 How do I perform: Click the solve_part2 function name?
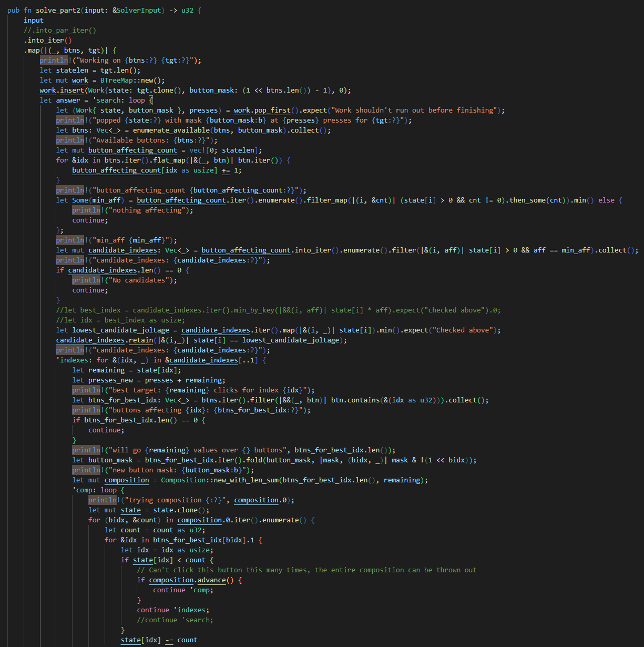pyautogui.click(x=58, y=10)
